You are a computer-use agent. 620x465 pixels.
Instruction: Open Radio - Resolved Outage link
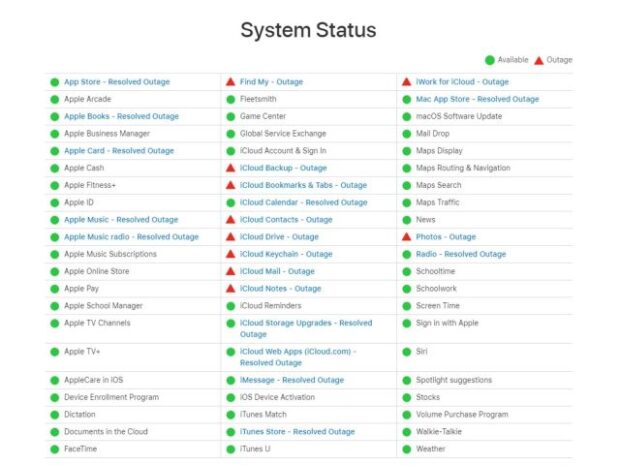461,254
